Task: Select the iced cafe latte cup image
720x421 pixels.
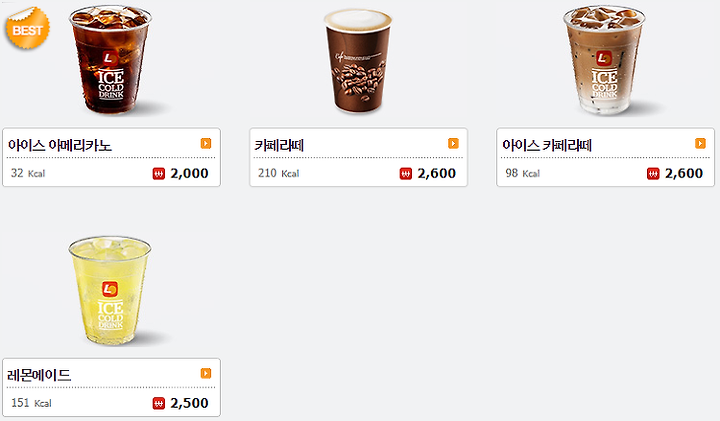Action: pos(604,60)
